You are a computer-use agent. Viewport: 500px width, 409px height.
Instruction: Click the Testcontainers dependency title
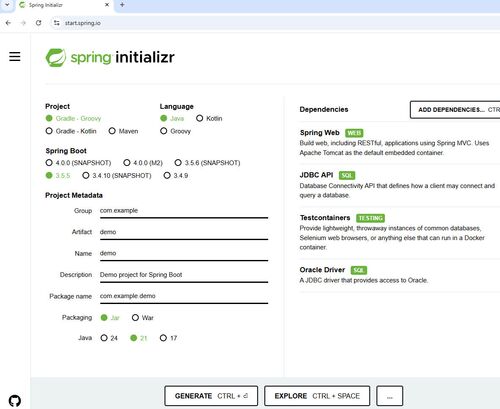325,218
